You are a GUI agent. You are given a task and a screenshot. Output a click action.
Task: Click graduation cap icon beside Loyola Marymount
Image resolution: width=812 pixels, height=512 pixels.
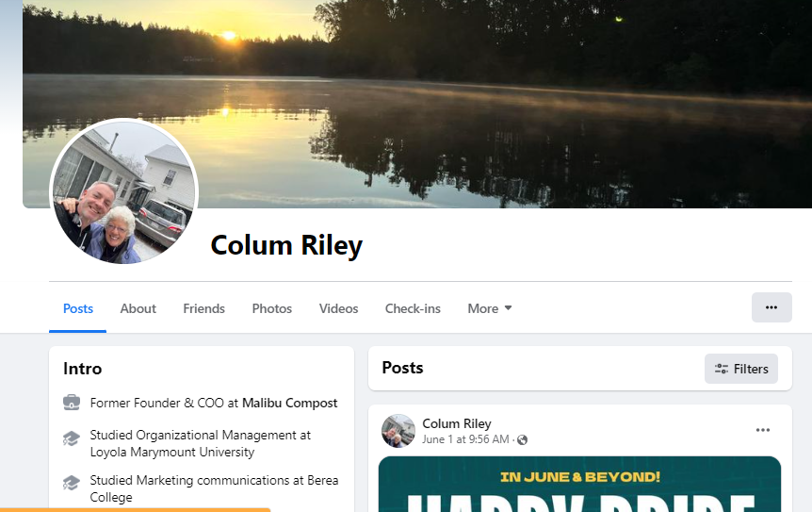(x=72, y=439)
